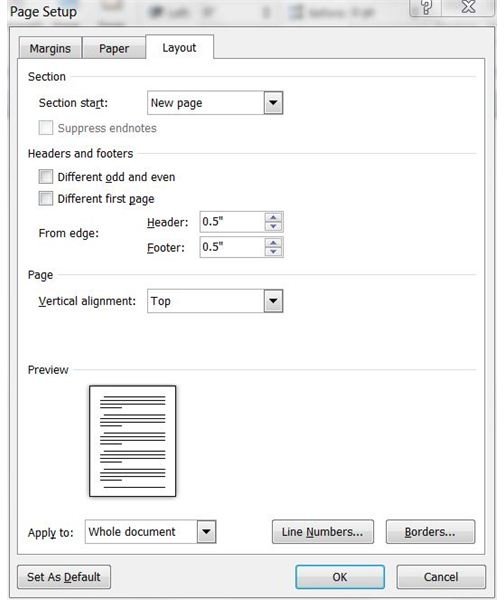This screenshot has width=504, height=600.
Task: Enable Different odd and even headers
Action: coord(46,177)
